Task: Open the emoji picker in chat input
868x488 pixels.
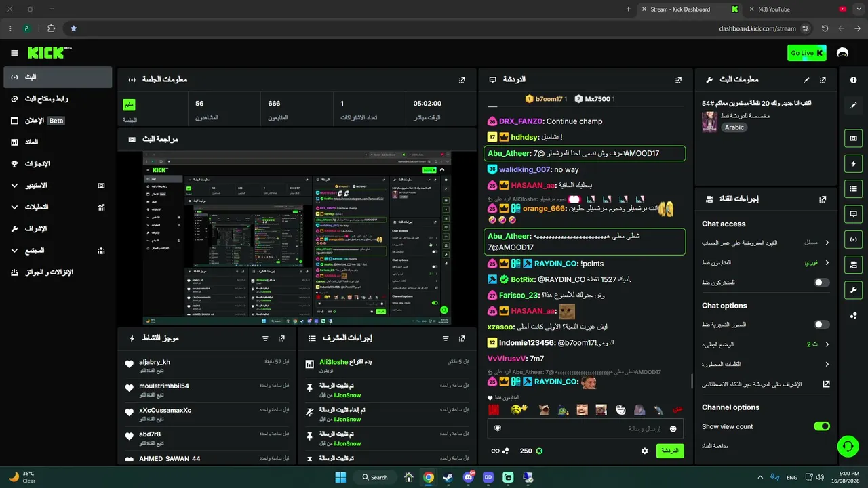Action: click(673, 428)
